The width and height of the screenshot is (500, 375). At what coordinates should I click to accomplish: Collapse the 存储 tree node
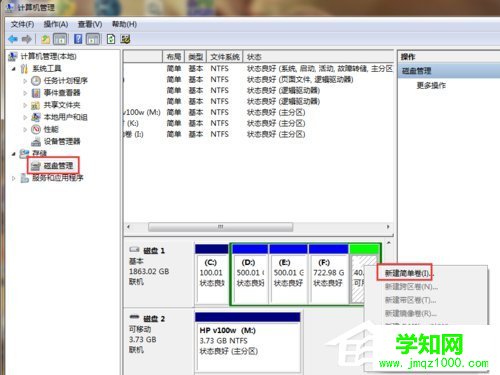point(14,154)
